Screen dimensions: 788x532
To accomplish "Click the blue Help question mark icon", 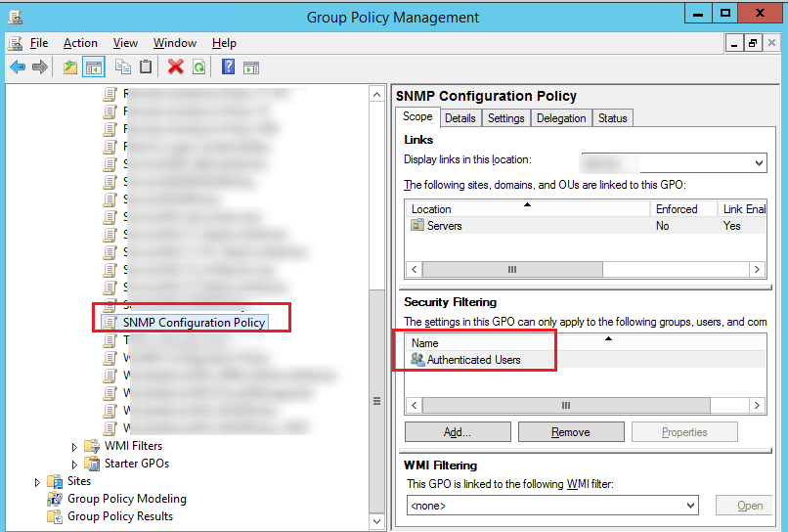I will point(228,66).
